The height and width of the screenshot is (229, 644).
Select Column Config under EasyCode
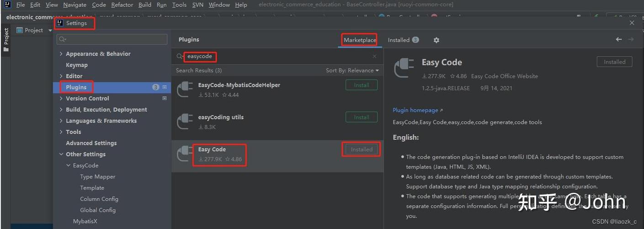[99, 199]
